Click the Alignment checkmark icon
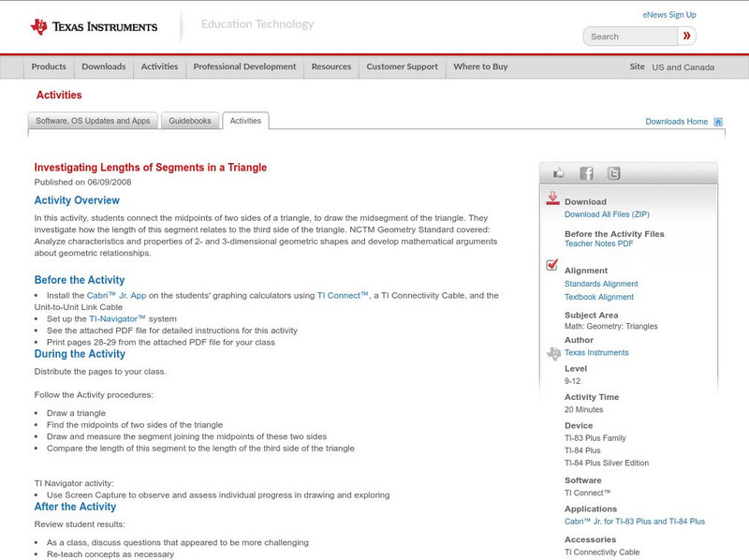The height and width of the screenshot is (560, 749). click(551, 264)
